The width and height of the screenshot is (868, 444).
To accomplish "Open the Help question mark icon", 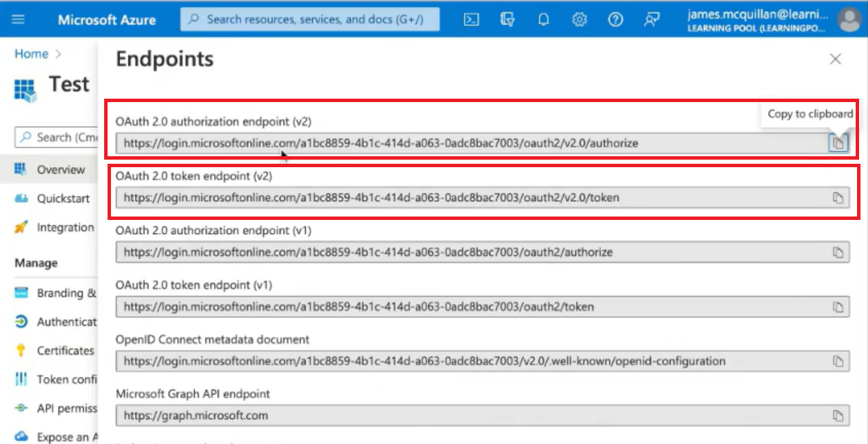I will 615,19.
